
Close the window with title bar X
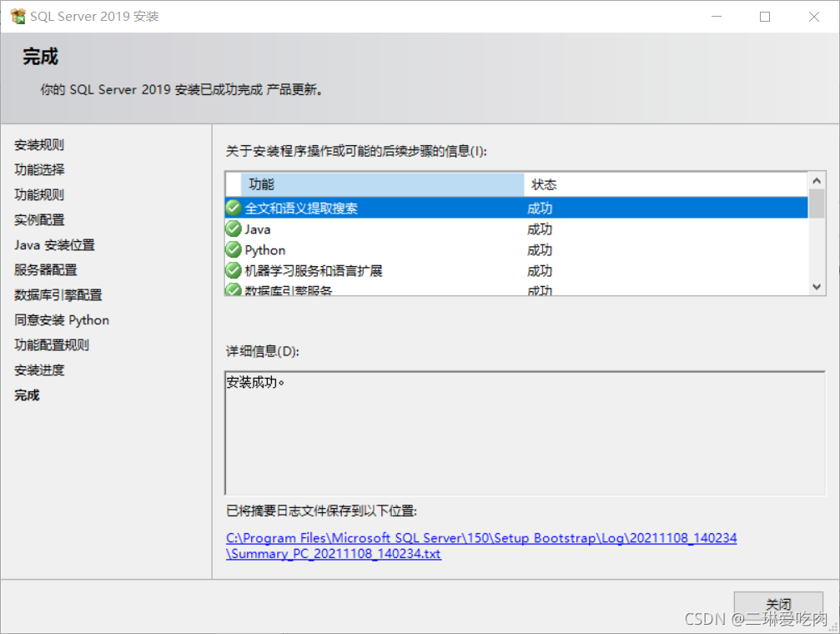[x=814, y=17]
